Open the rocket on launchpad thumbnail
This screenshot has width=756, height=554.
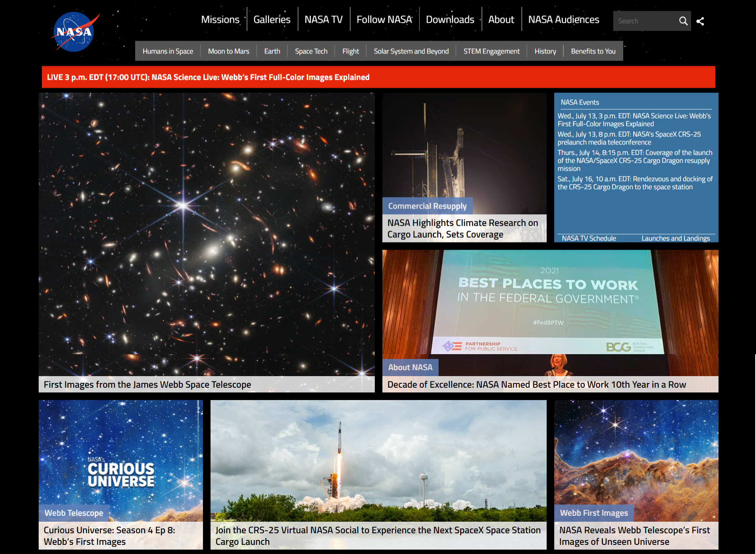pyautogui.click(x=464, y=146)
